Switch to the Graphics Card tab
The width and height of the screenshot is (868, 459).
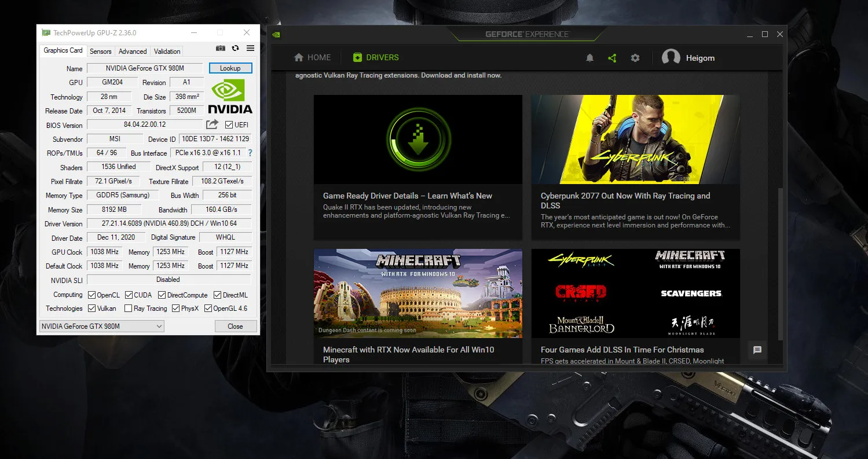click(63, 50)
